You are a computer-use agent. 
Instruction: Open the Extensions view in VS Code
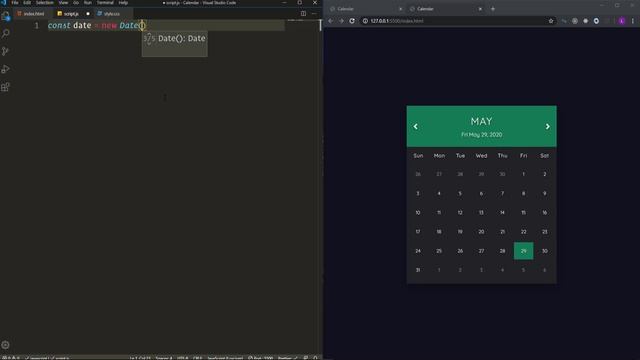tap(6, 87)
